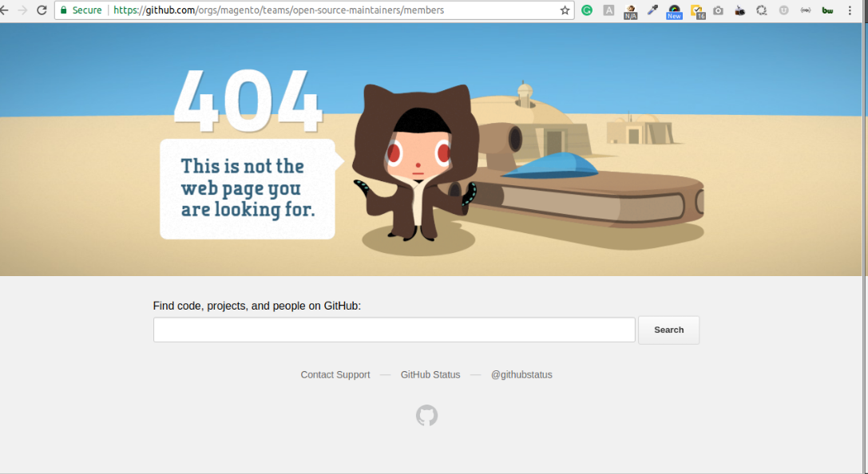The width and height of the screenshot is (868, 474).
Task: Click the browser forward arrow
Action: tap(22, 10)
